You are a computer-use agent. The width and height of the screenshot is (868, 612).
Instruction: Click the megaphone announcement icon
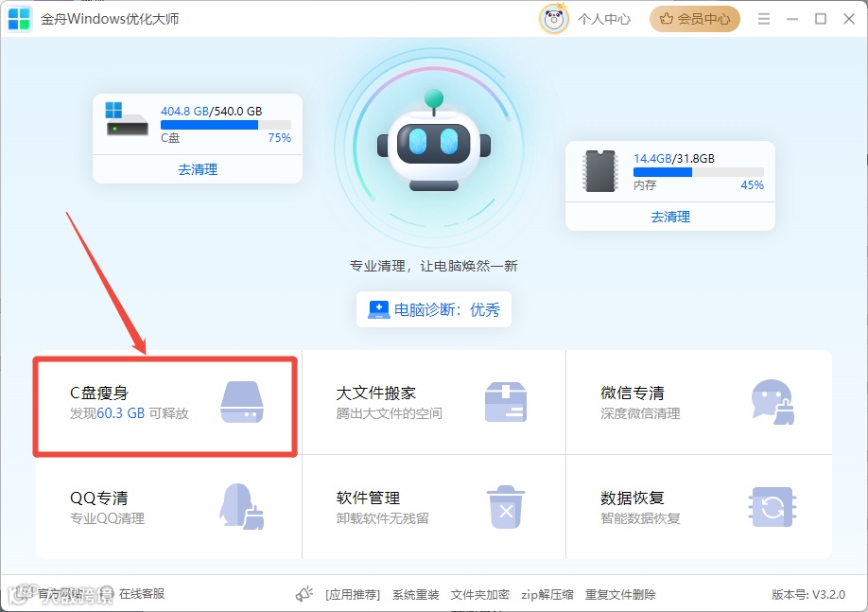(x=304, y=594)
